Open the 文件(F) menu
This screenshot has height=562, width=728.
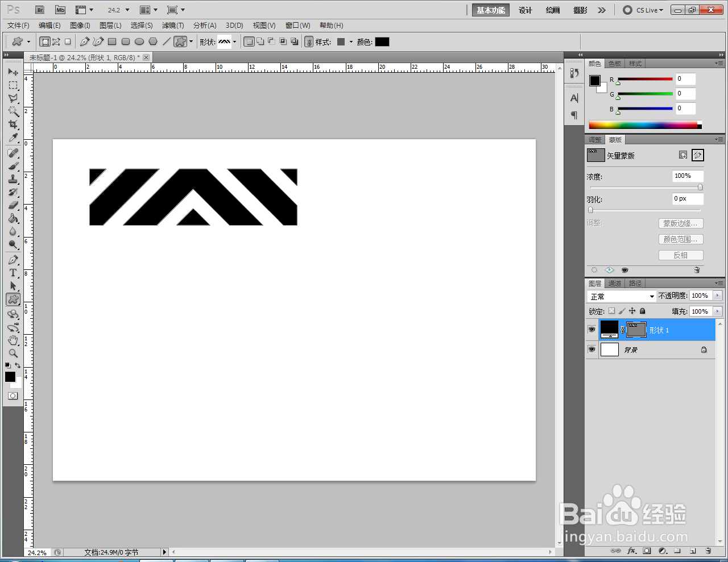pos(18,26)
